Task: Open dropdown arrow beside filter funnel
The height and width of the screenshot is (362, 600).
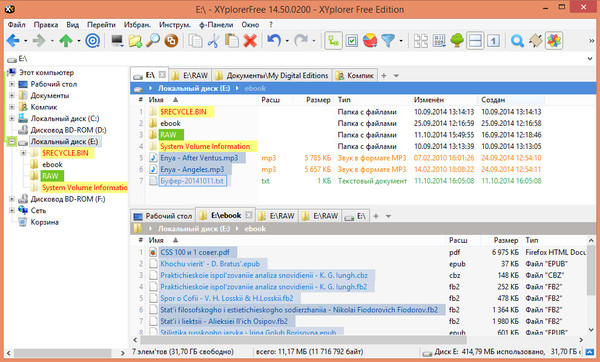Action: tap(401, 41)
